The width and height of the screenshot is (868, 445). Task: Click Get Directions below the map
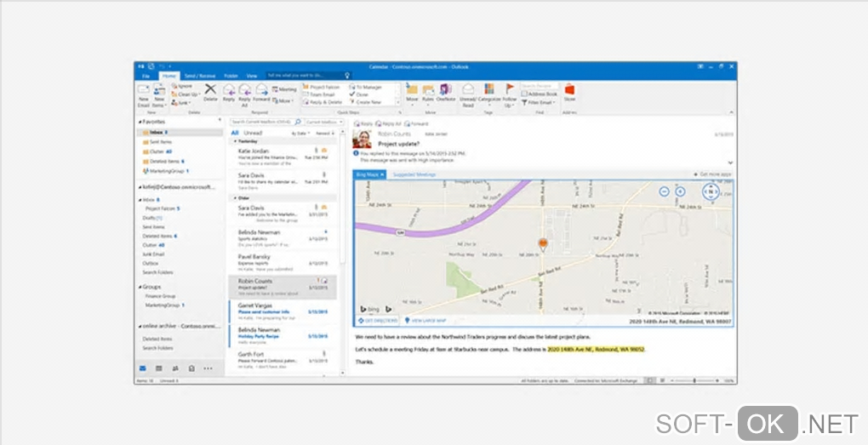point(378,321)
